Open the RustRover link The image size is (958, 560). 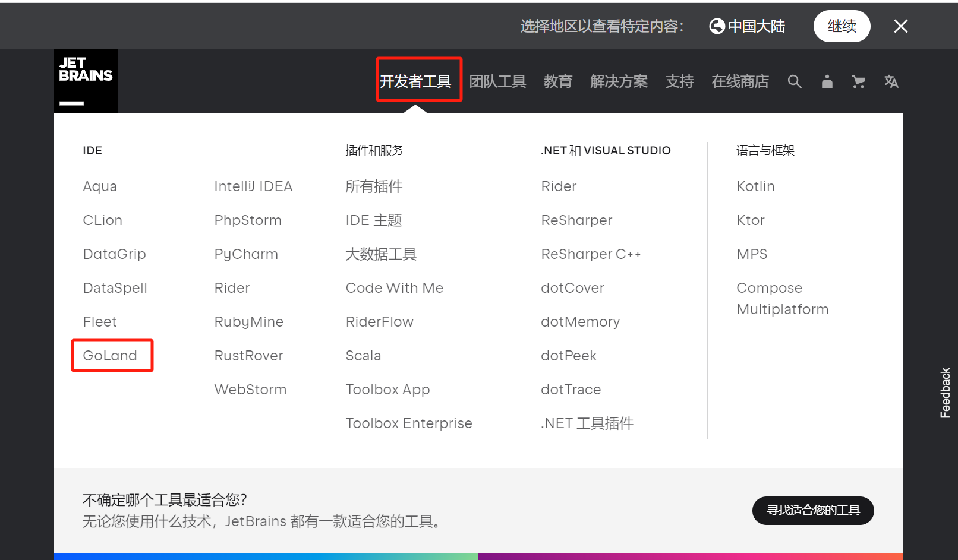click(x=248, y=356)
